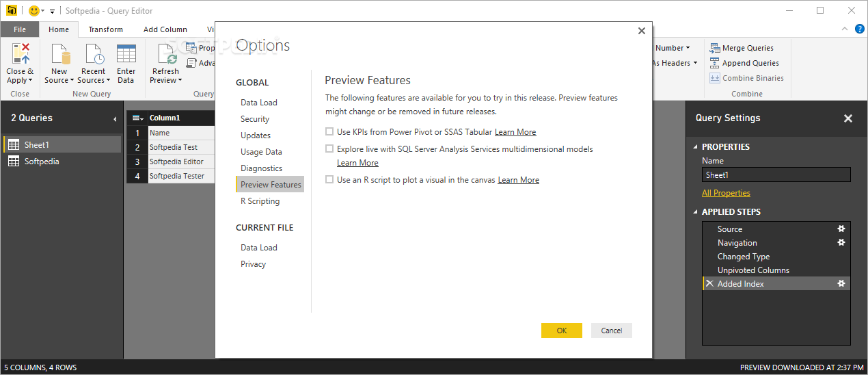This screenshot has height=375, width=868.
Task: Enable Use an R script visual checkbox
Action: (329, 179)
